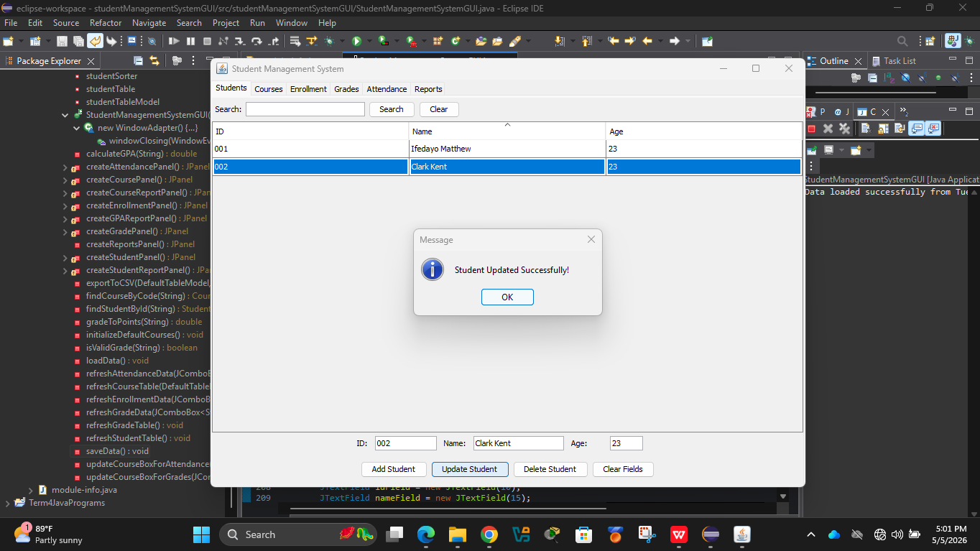Viewport: 980px width, 551px height.
Task: Expand createCoursePanel() tree node
Action: pyautogui.click(x=65, y=180)
